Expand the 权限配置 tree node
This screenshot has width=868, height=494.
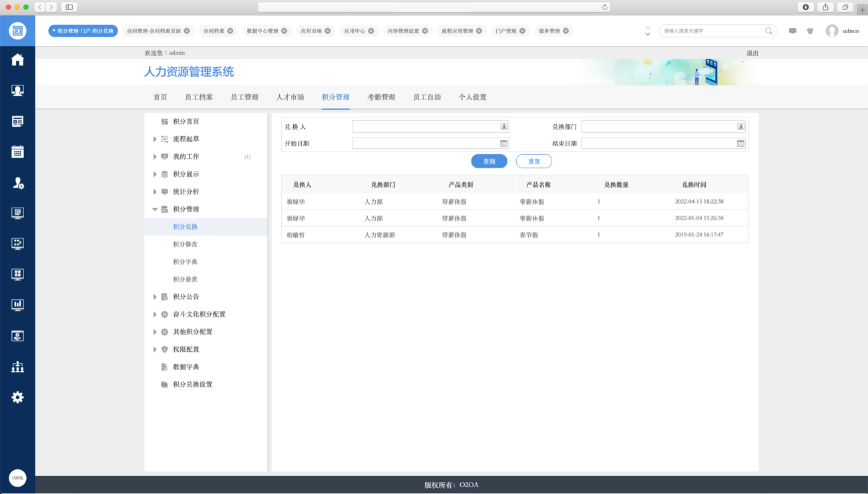[x=155, y=350]
